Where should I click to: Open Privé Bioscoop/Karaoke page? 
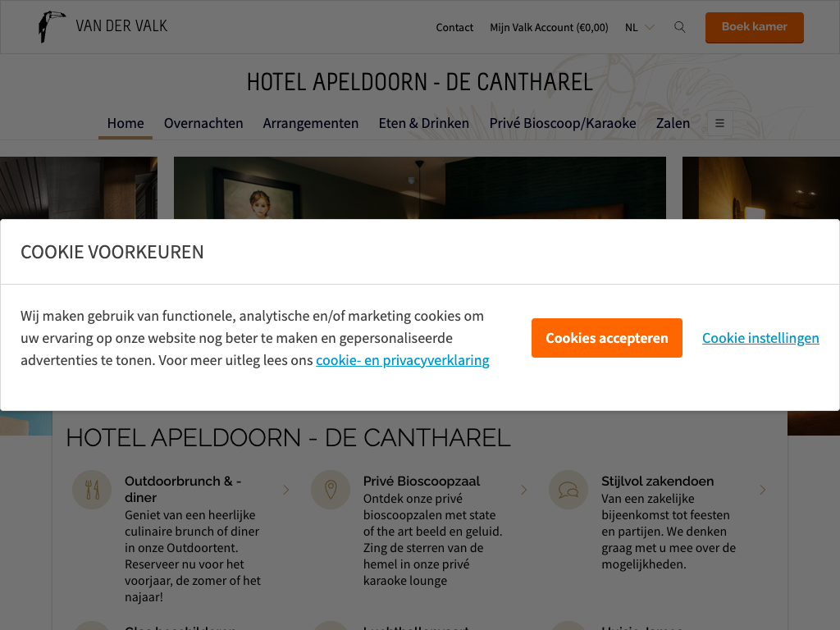563,123
